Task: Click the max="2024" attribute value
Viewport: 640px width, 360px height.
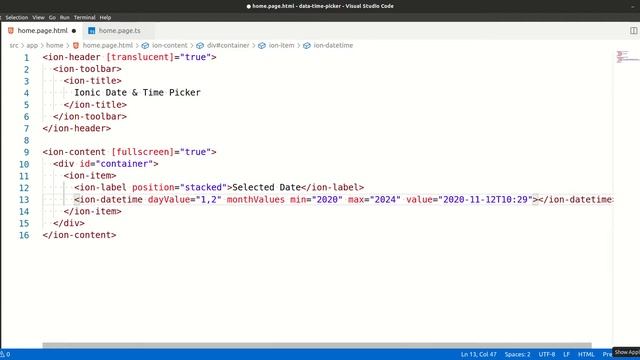Action: 385,199
